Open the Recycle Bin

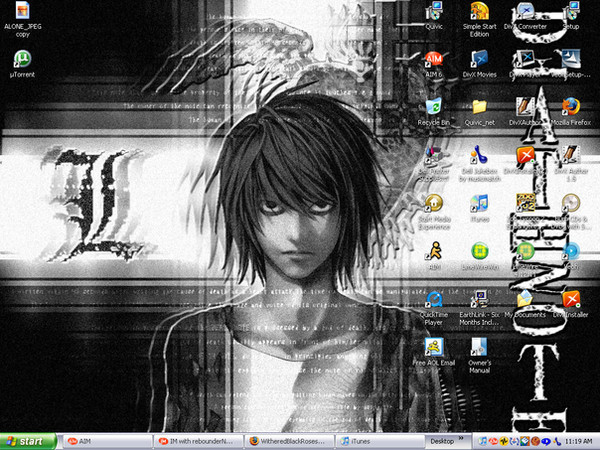[434, 107]
